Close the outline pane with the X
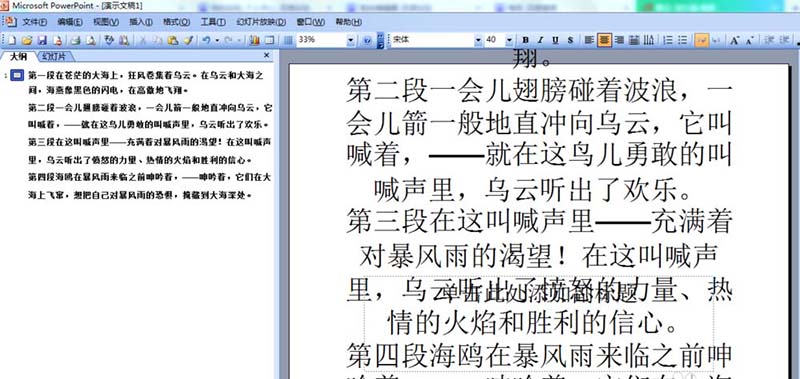Image resolution: width=800 pixels, height=379 pixels. (x=266, y=55)
